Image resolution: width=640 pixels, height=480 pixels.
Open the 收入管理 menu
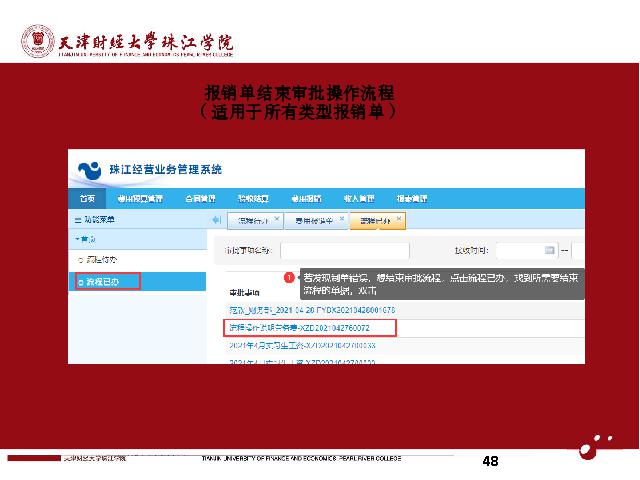[x=359, y=199]
